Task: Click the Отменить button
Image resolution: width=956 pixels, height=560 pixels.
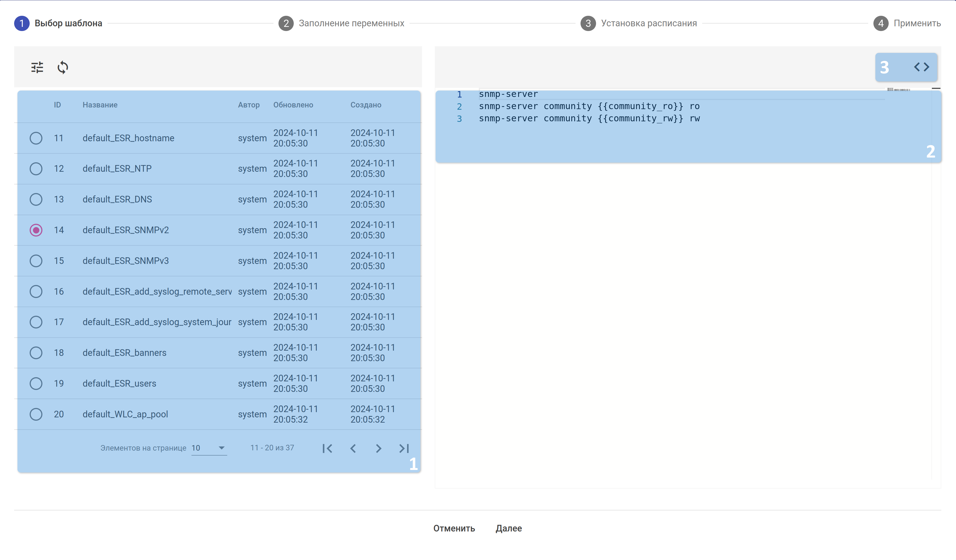Action: pyautogui.click(x=454, y=528)
